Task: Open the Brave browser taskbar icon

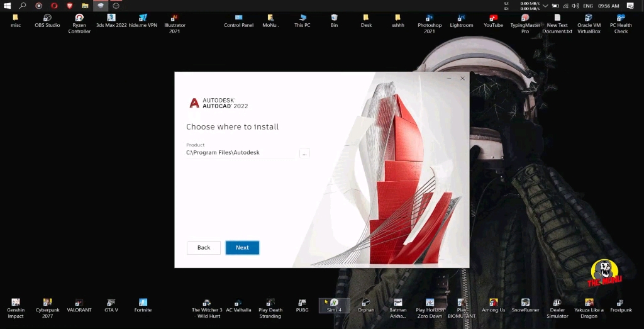Action: coord(70,6)
